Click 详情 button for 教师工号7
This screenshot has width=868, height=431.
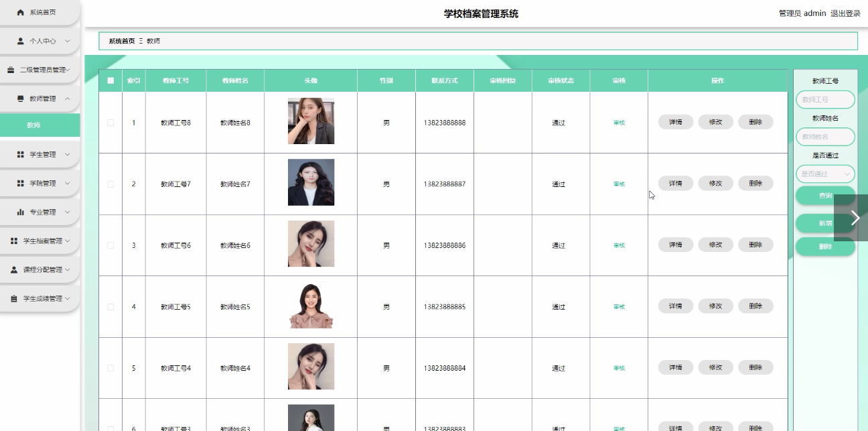[x=675, y=184]
